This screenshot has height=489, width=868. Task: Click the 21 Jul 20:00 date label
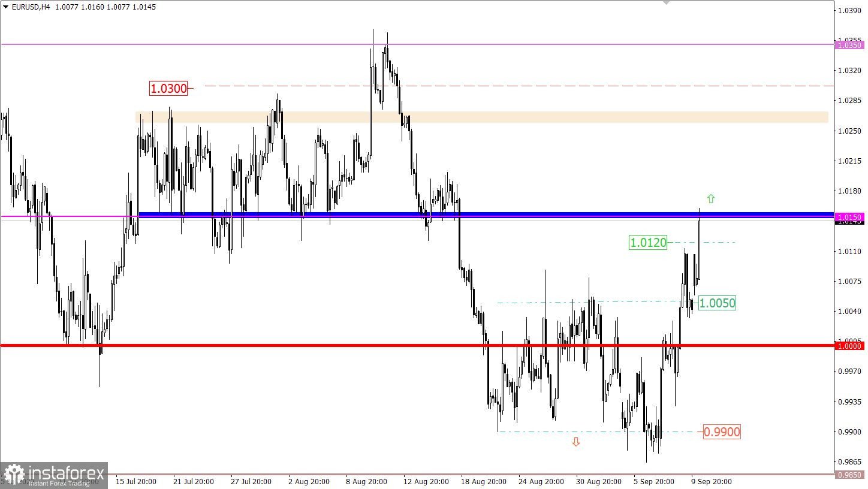[x=194, y=481]
